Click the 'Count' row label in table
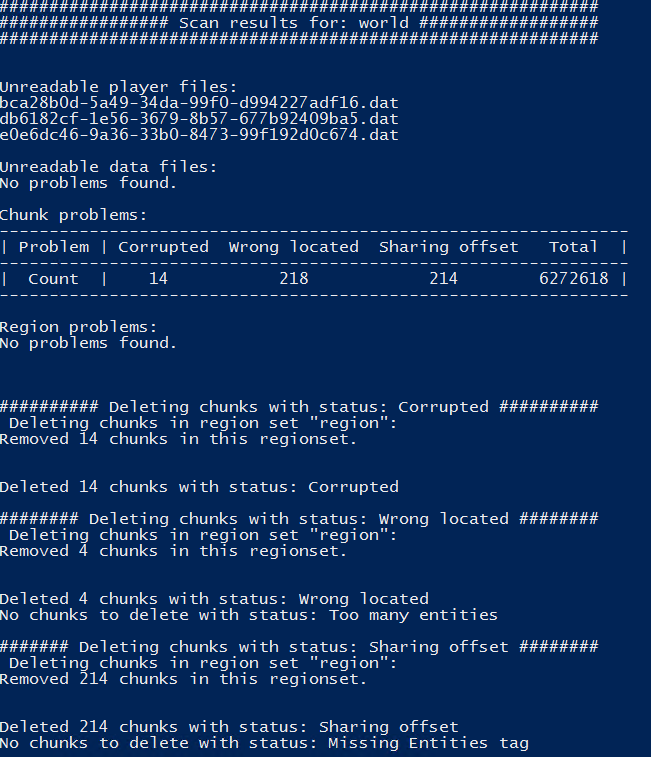Screen dimensions: 651x757 point(53,279)
